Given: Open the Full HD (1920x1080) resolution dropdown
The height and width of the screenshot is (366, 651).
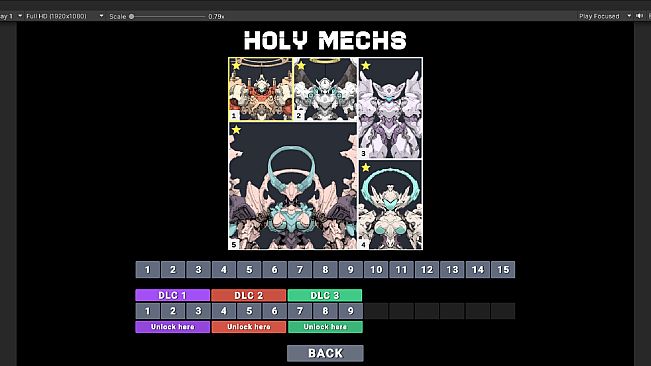Looking at the screenshot, I should pyautogui.click(x=64, y=16).
